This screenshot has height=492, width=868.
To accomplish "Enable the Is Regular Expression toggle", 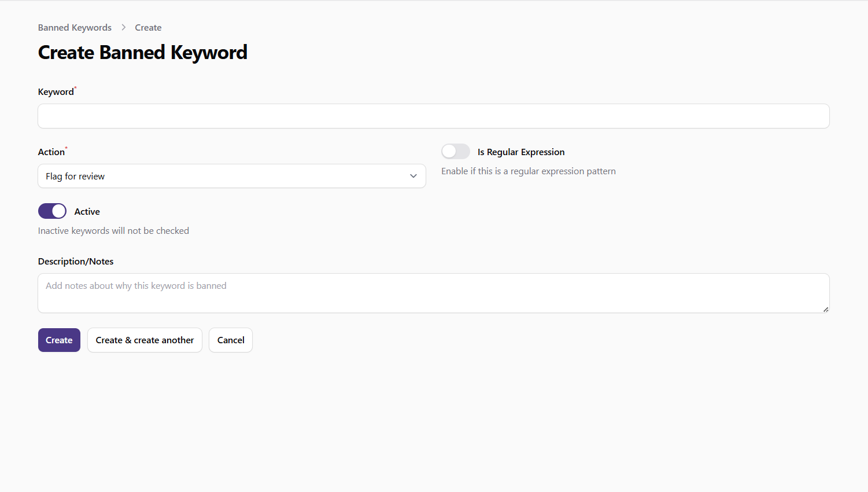I will [456, 151].
